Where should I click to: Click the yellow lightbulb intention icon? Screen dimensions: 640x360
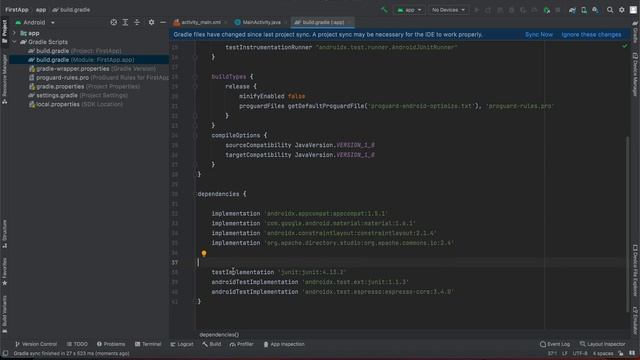[x=204, y=253]
